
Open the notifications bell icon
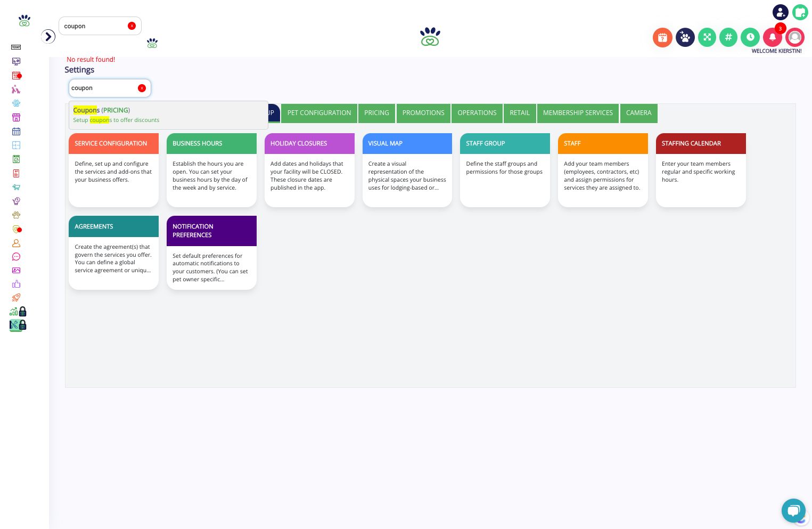click(x=772, y=37)
